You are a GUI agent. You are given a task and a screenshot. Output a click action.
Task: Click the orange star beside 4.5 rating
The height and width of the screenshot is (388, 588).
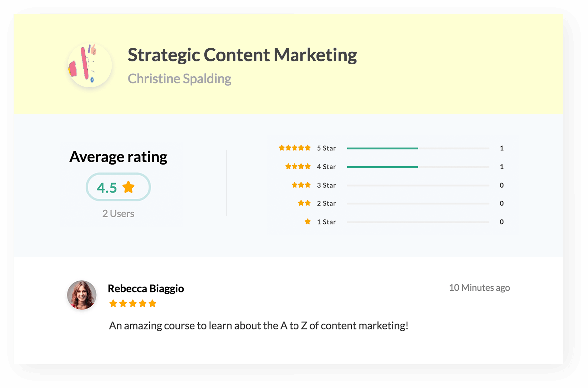tap(129, 187)
